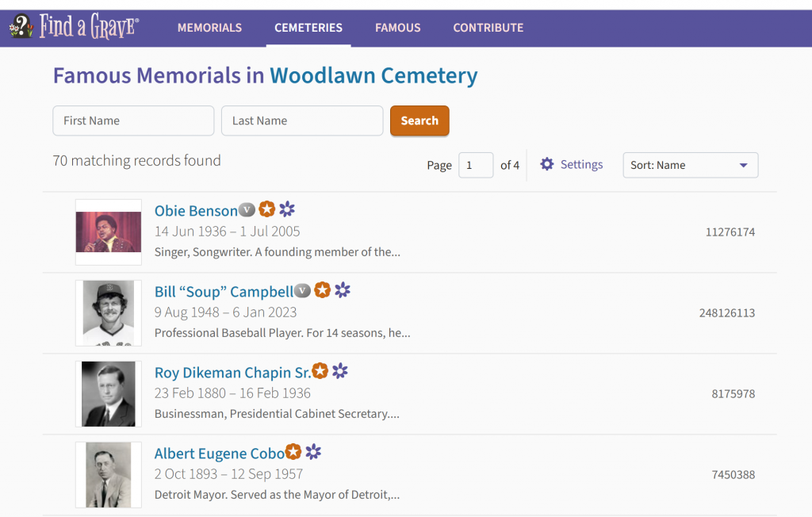Click the dates 14 Jun 1936 – 1 Jul 2005
Image resolution: width=812 pixels, height=517 pixels.
pos(228,232)
